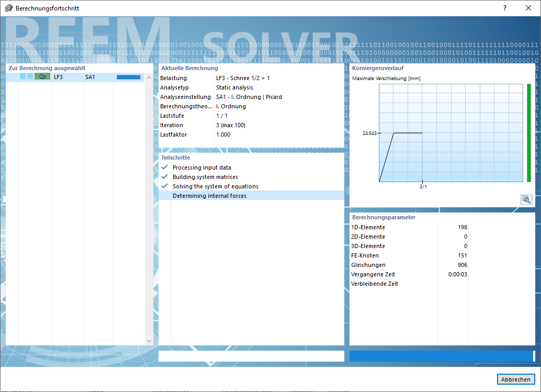Click the empty white status field at bottom
The width and height of the screenshot is (541, 392).
pyautogui.click(x=251, y=356)
